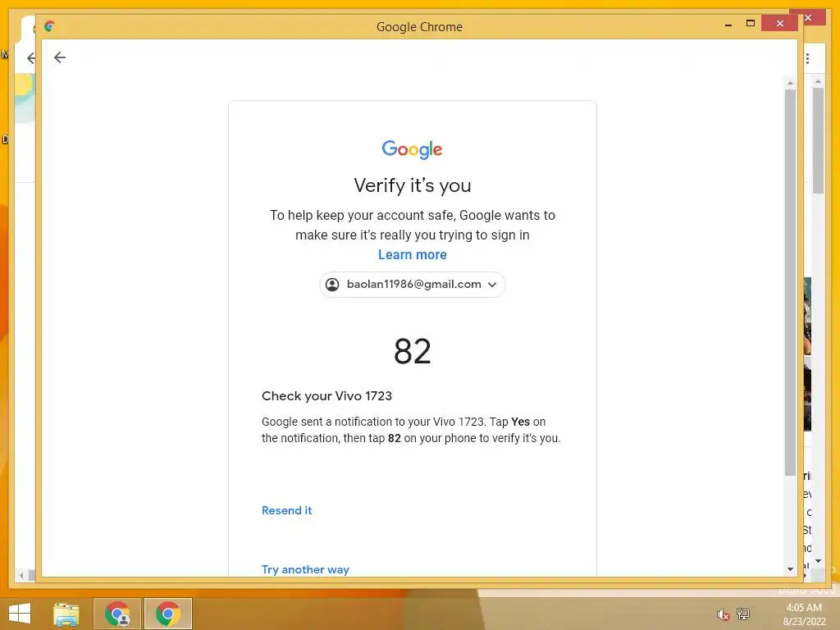840x630 pixels.
Task: Go back using the popup's back arrow
Action: 59,57
